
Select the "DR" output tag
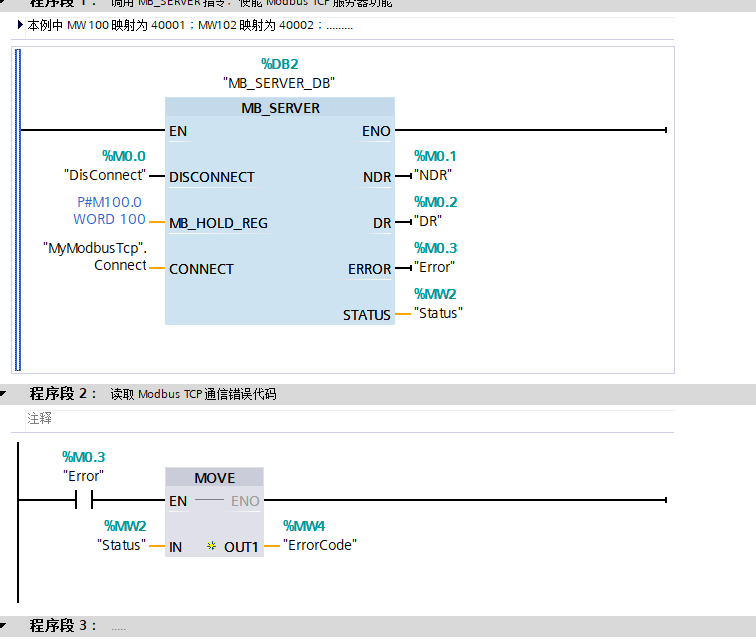428,221
